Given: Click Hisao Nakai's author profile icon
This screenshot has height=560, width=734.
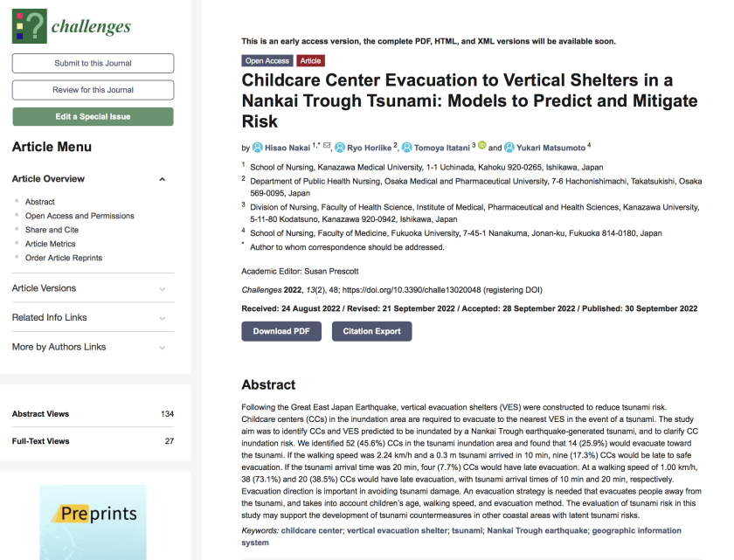Looking at the screenshot, I should coord(258,148).
